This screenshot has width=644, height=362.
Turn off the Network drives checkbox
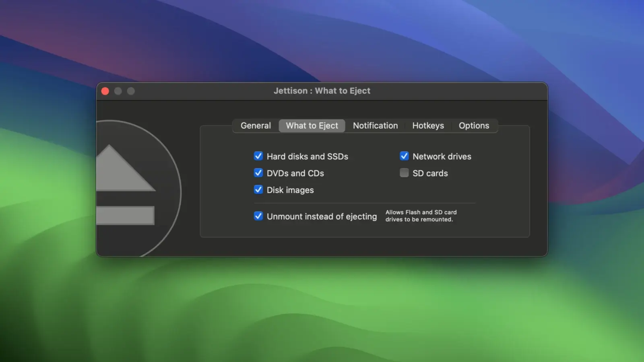point(404,156)
